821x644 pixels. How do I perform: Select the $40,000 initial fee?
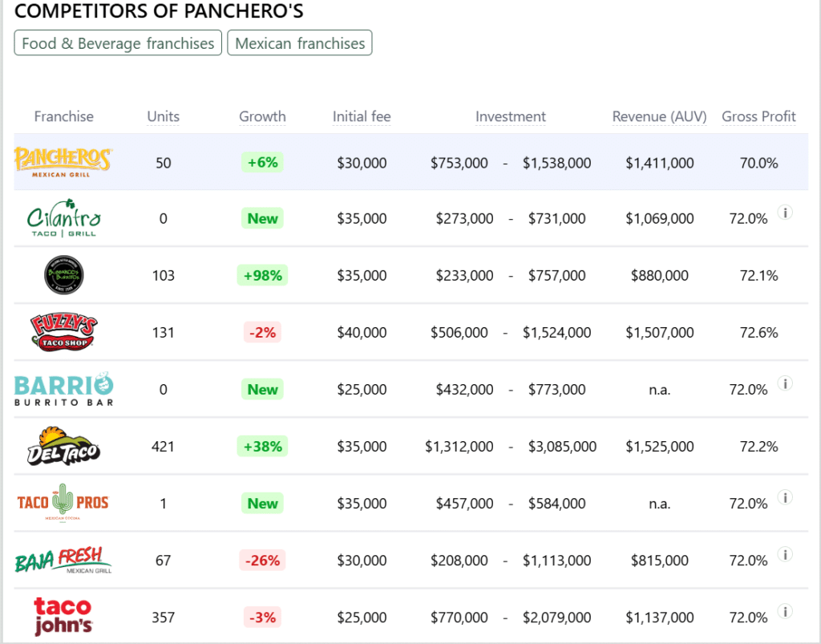click(x=362, y=333)
